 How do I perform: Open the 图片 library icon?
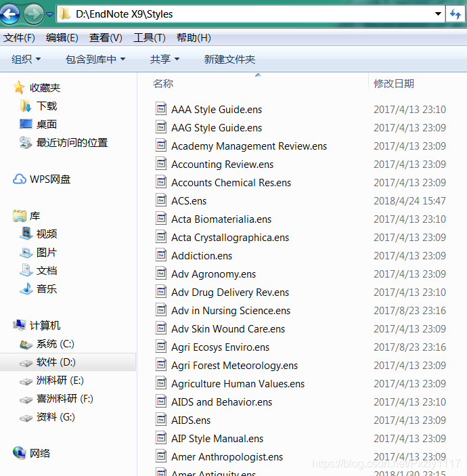(x=26, y=253)
